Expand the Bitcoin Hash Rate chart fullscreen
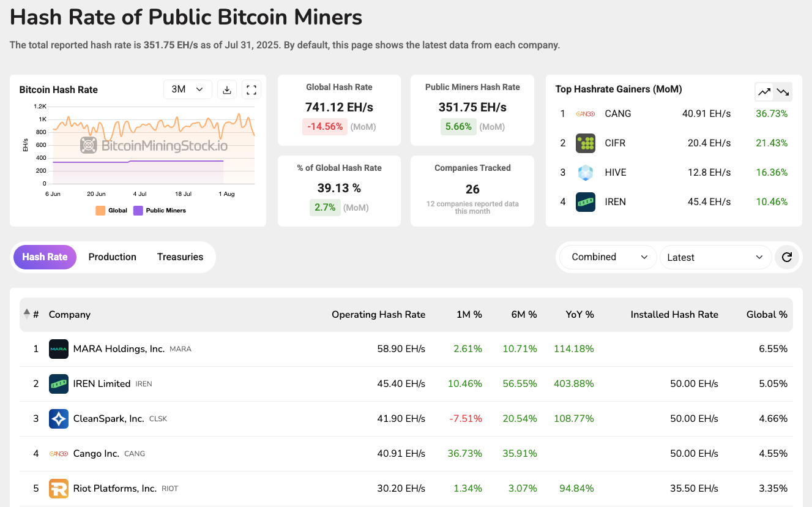This screenshot has height=507, width=812. coord(251,90)
